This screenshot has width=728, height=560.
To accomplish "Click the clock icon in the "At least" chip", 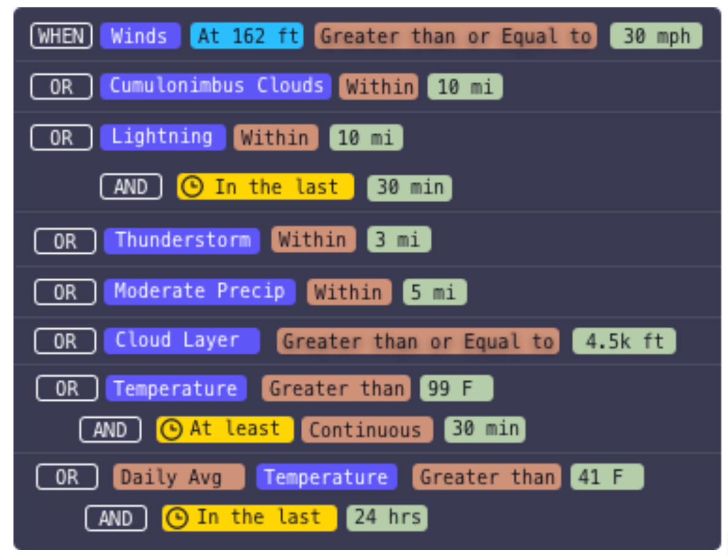I will [171, 429].
